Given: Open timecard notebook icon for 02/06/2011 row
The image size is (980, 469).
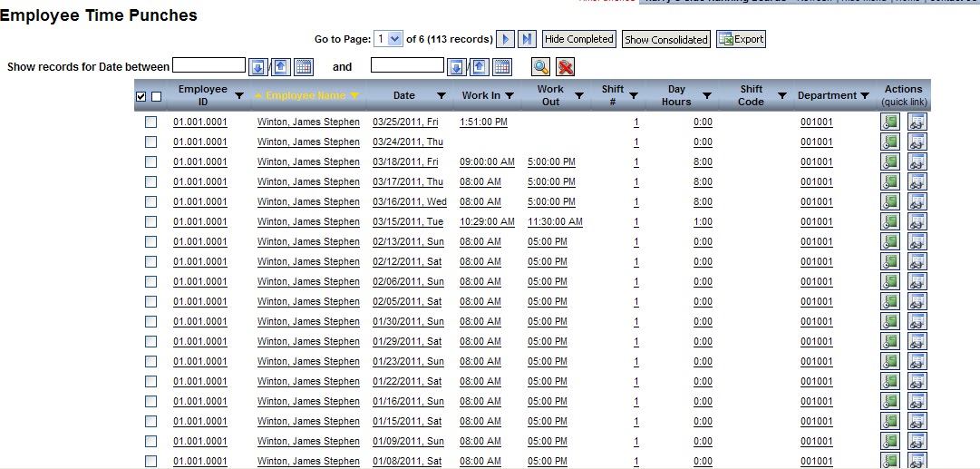Looking at the screenshot, I should (890, 281).
